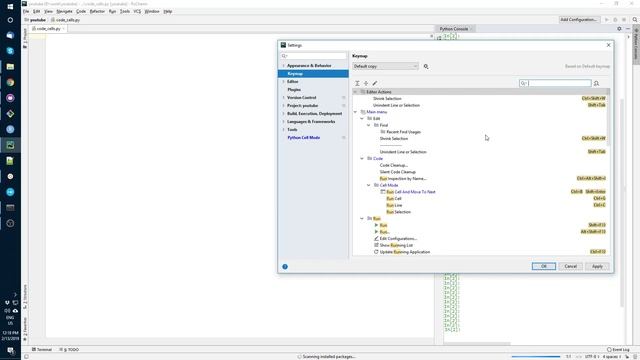This screenshot has width=640, height=360.
Task: Click Chrome icon on taskbar
Action: coord(10,82)
